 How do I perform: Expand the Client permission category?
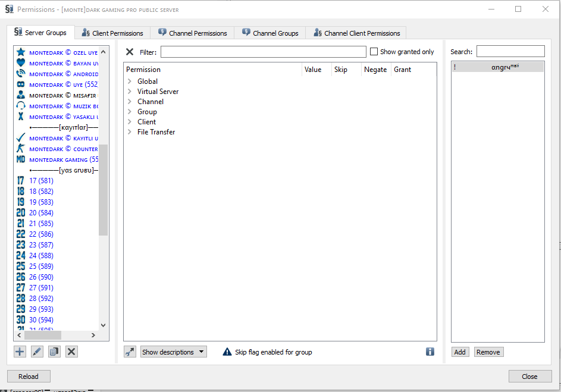pyautogui.click(x=130, y=121)
